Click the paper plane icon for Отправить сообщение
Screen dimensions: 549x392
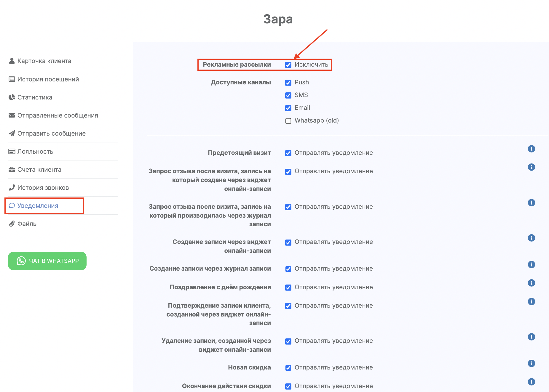click(12, 134)
